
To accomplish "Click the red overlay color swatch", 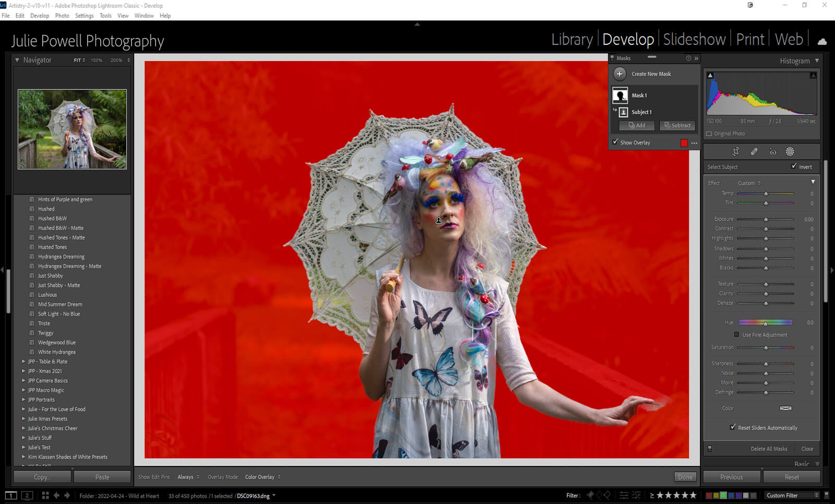I will tap(684, 143).
